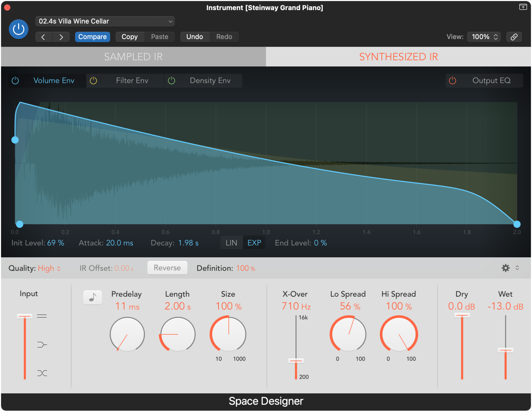Click the Dry value 0.0 dB
The width and height of the screenshot is (532, 412).
click(462, 306)
